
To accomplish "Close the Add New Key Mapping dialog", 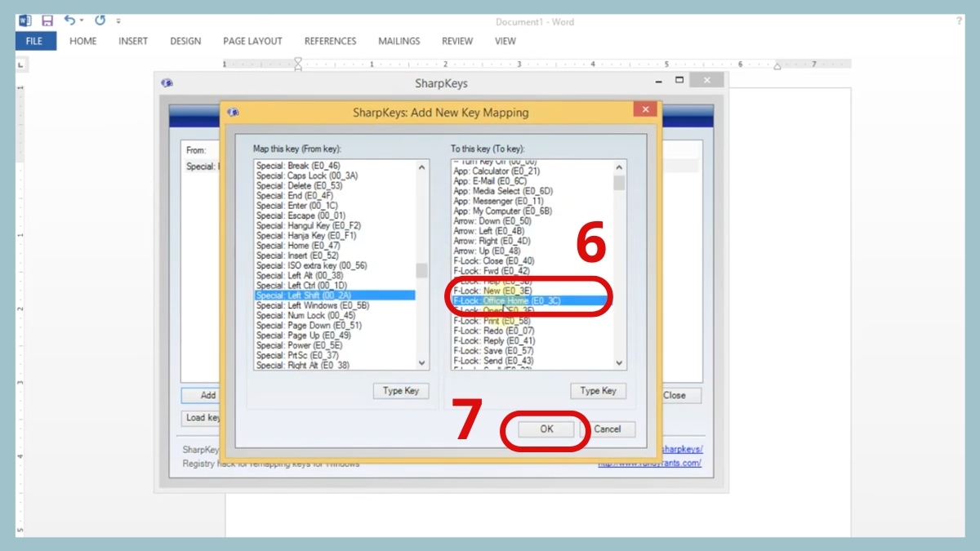I will [645, 109].
